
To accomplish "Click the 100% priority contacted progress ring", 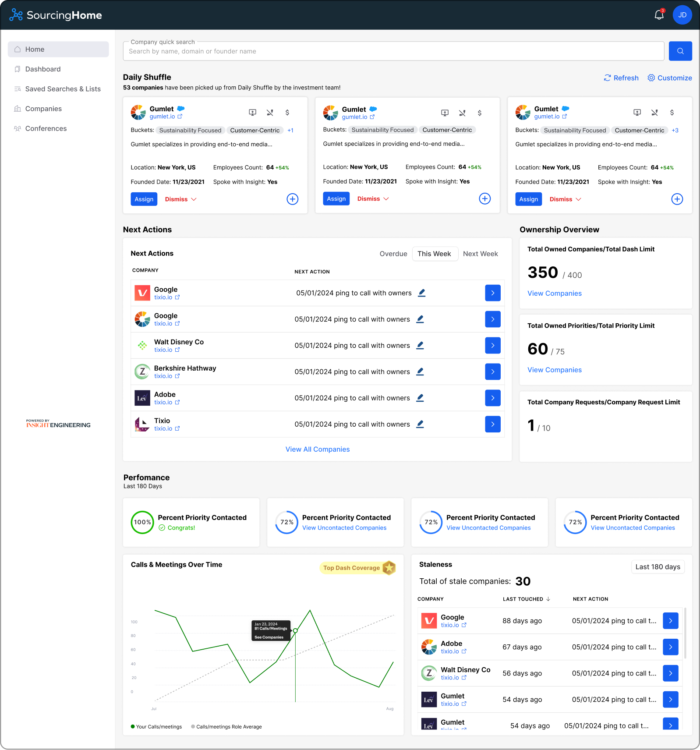I will [142, 522].
